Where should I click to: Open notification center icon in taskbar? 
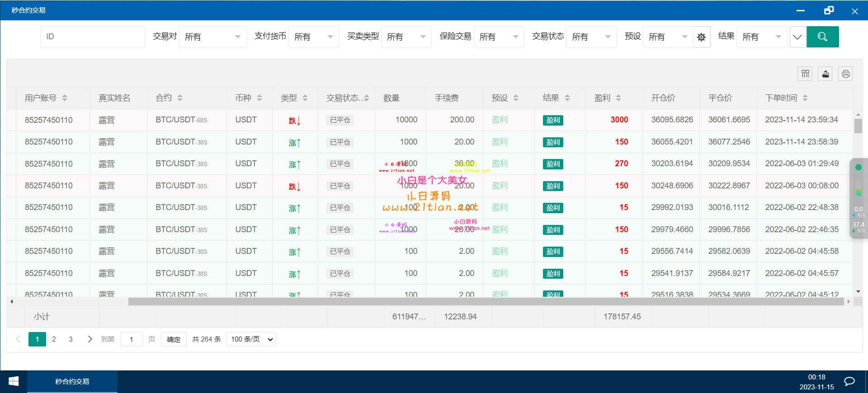click(x=849, y=382)
